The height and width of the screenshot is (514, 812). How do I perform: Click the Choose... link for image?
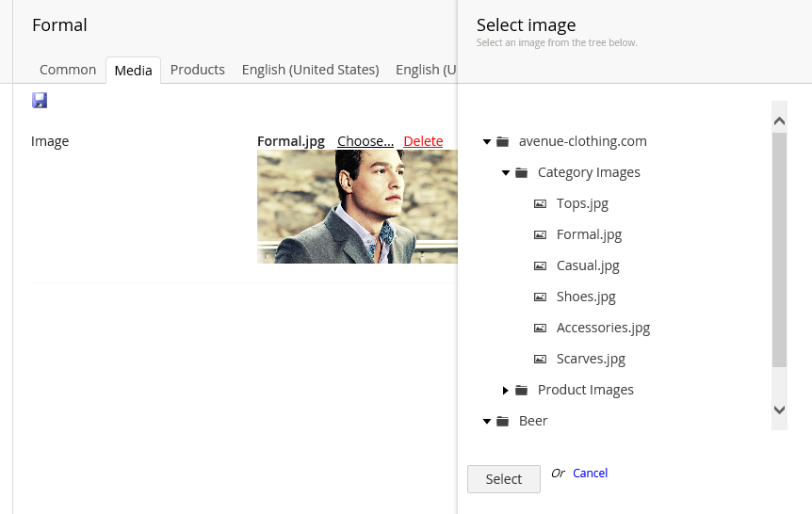[x=365, y=141]
